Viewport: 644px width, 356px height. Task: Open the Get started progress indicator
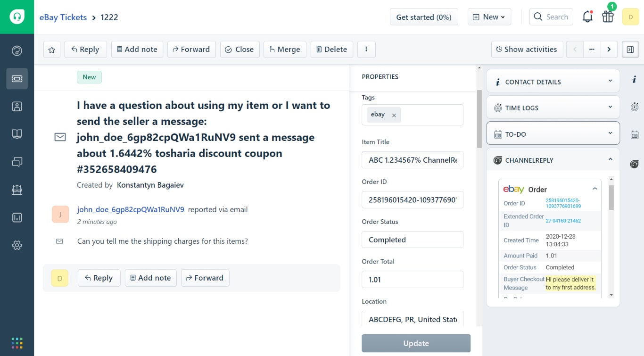tap(423, 17)
